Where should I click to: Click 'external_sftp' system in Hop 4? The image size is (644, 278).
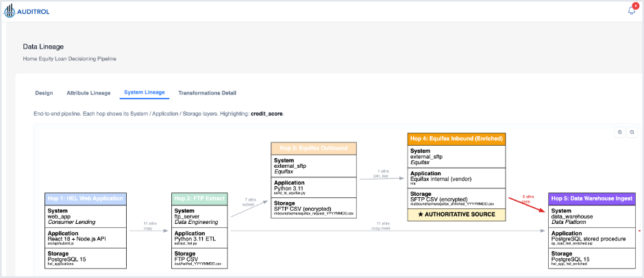tap(427, 156)
